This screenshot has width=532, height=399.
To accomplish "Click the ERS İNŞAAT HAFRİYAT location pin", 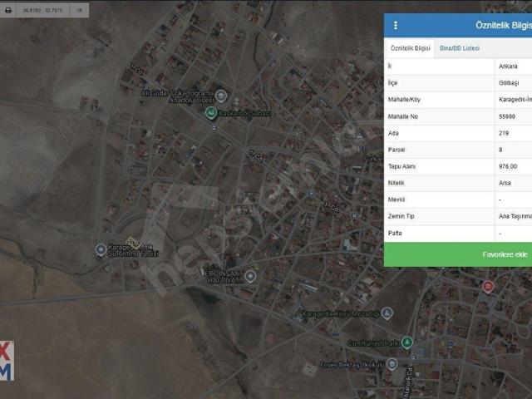I will 250,277.
